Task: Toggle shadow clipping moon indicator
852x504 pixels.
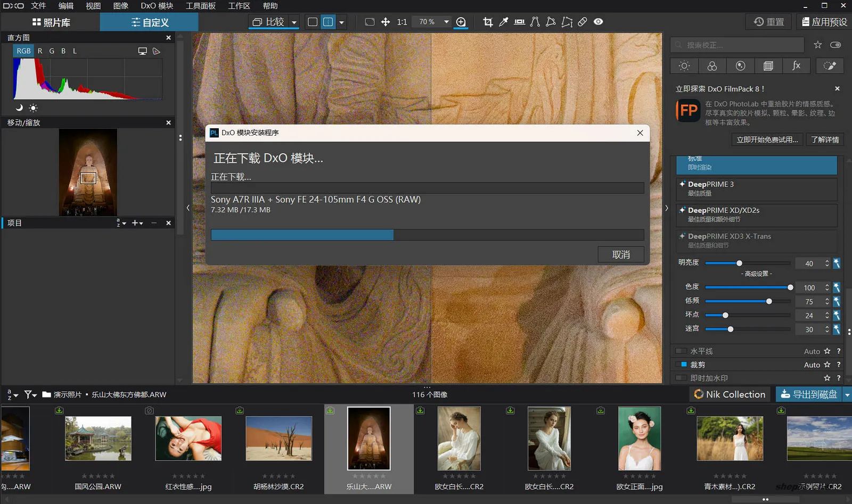Action: point(19,108)
